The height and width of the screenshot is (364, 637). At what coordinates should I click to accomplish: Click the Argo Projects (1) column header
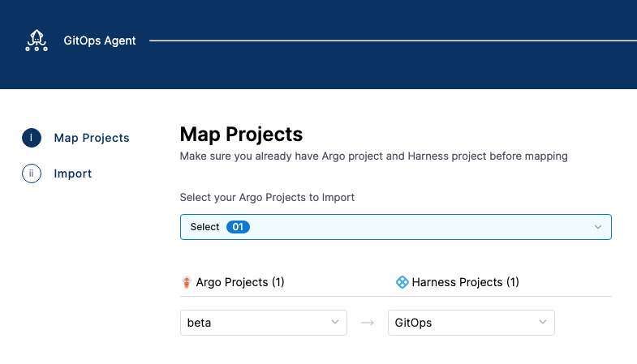point(239,282)
